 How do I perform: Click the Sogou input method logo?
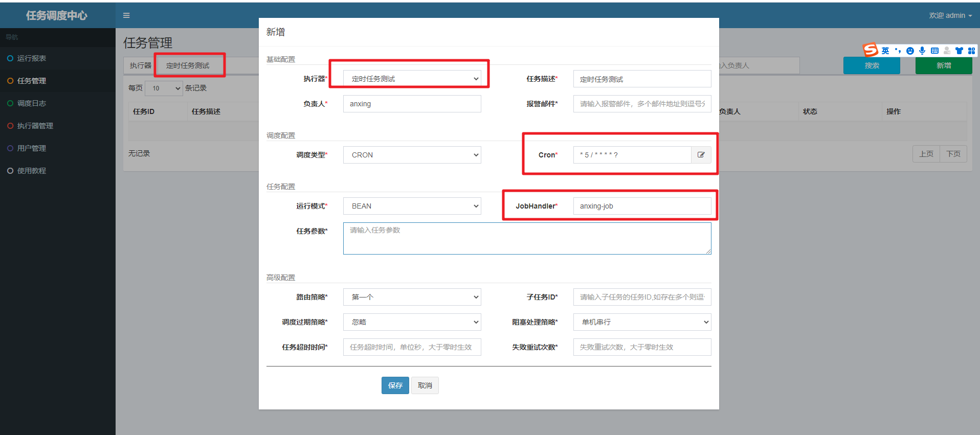coord(870,50)
